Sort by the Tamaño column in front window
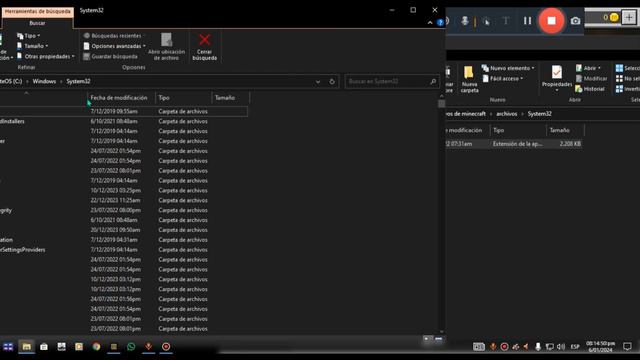 pyautogui.click(x=231, y=98)
